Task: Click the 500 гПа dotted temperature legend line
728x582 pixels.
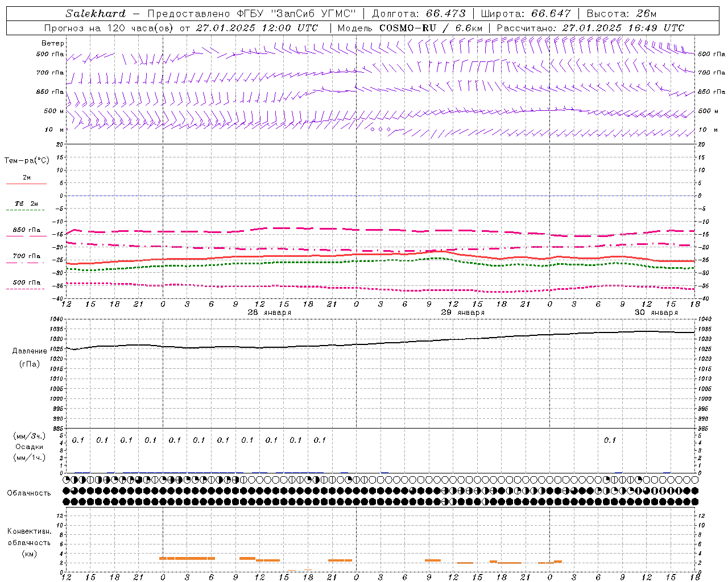Action: [x=26, y=289]
